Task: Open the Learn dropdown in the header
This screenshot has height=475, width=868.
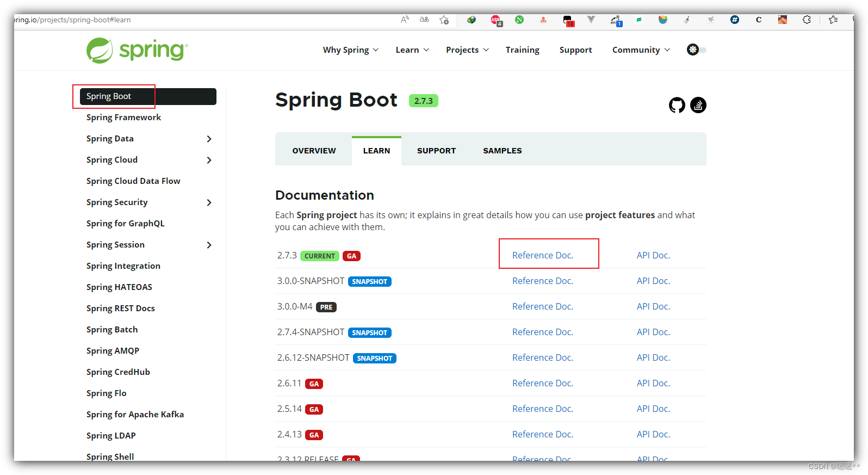Action: point(412,50)
